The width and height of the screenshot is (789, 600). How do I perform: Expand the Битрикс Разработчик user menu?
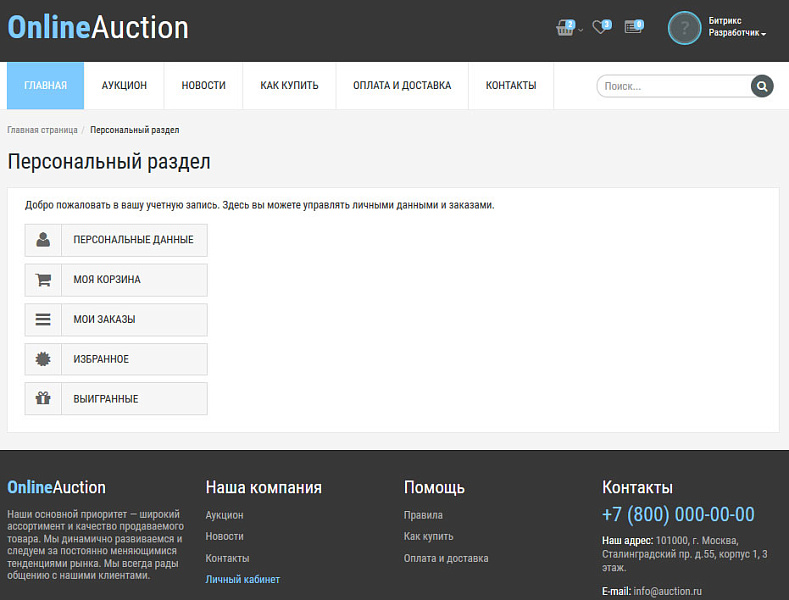737,27
